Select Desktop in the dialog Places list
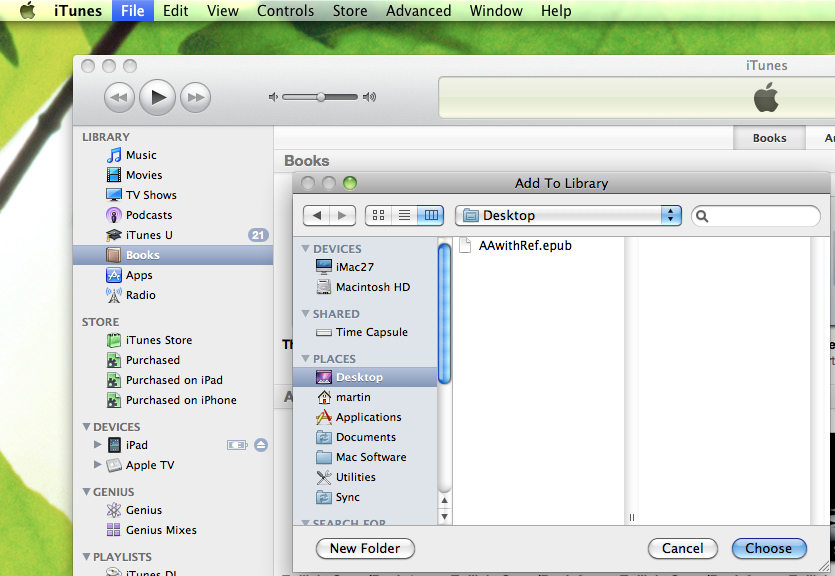Image resolution: width=835 pixels, height=576 pixels. pos(365,377)
